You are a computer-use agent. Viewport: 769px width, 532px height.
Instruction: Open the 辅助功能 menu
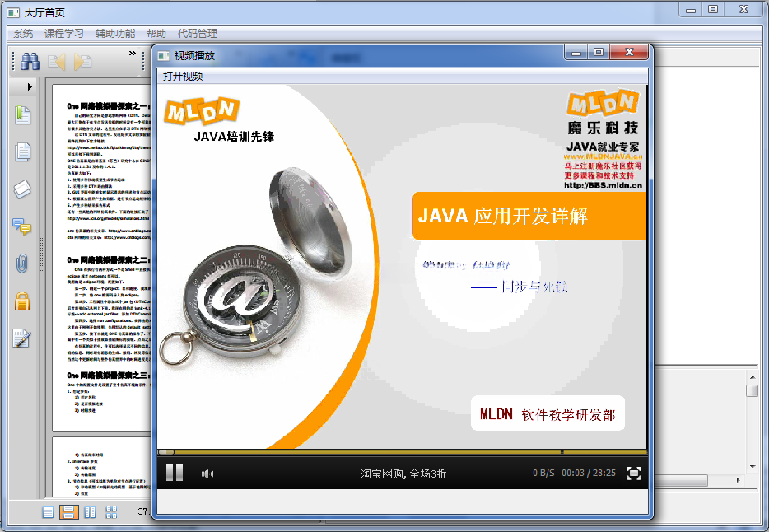point(115,33)
